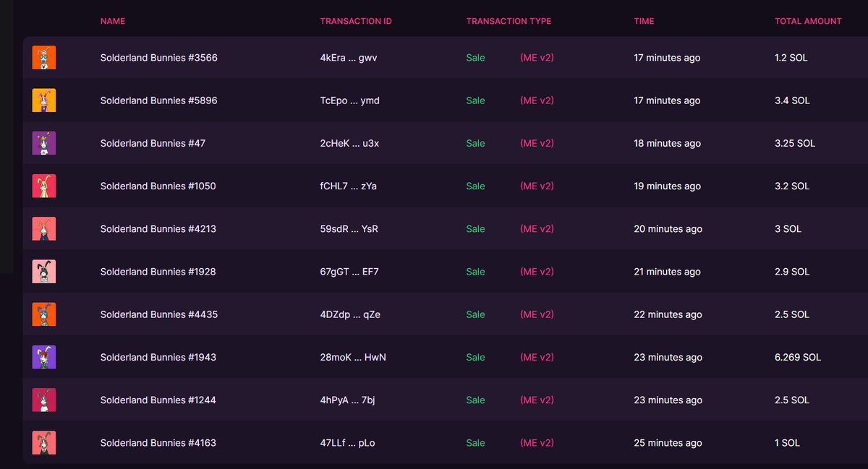The width and height of the screenshot is (868, 469).
Task: Open Solderland Bunnies #4163 name link
Action: point(158,442)
